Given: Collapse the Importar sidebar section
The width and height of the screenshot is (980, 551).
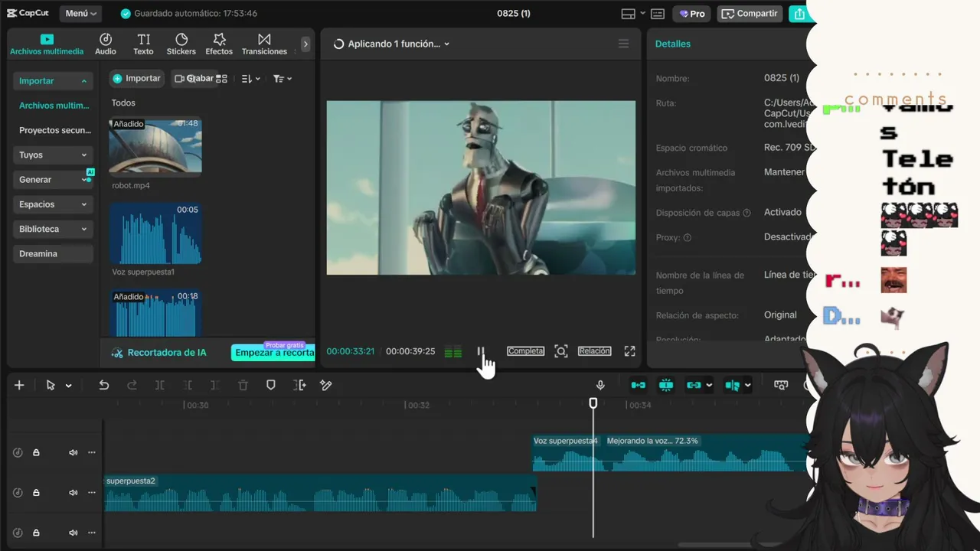Looking at the screenshot, I should click(53, 80).
